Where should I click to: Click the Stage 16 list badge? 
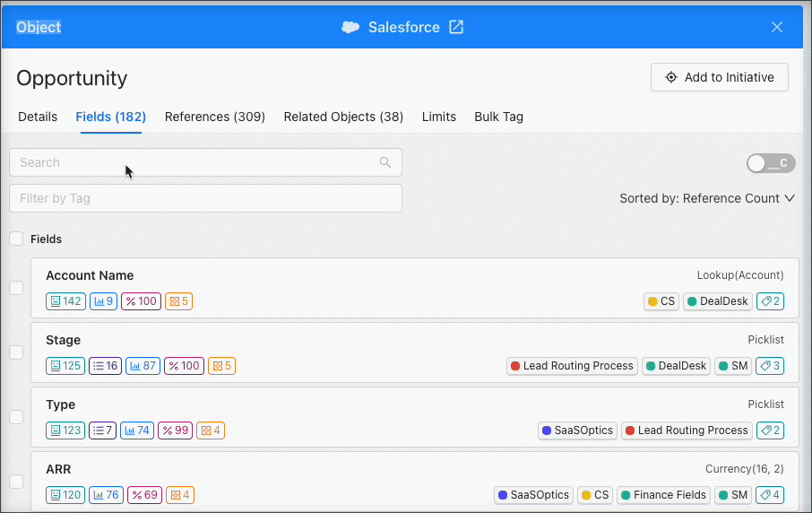105,366
